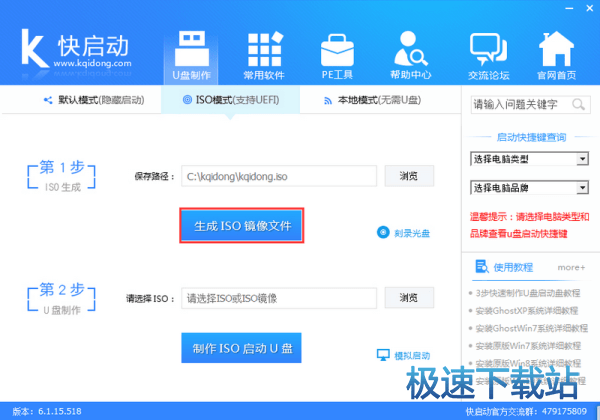Open 安装GhostWin7系统详细教程

point(532,328)
